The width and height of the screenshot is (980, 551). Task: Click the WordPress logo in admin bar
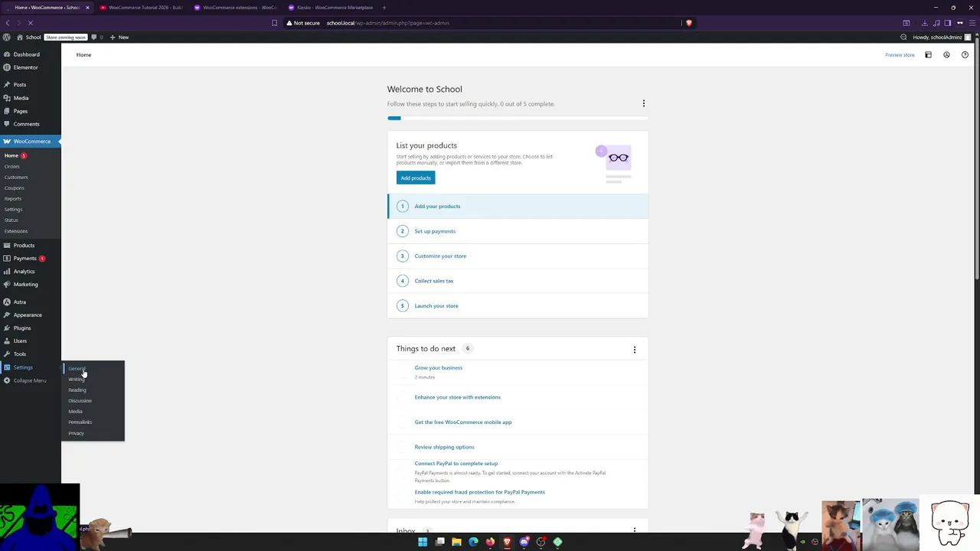pos(7,37)
